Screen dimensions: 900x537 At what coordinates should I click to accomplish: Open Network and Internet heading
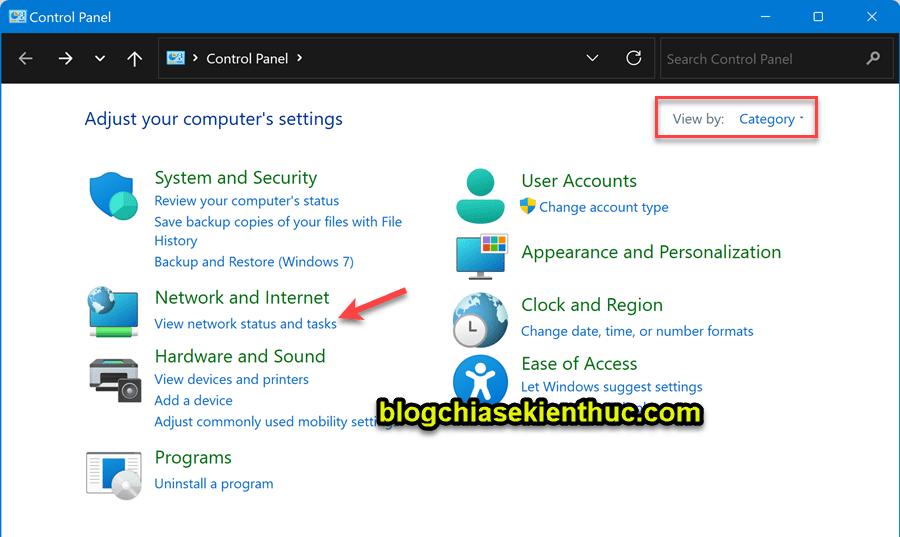(x=242, y=297)
